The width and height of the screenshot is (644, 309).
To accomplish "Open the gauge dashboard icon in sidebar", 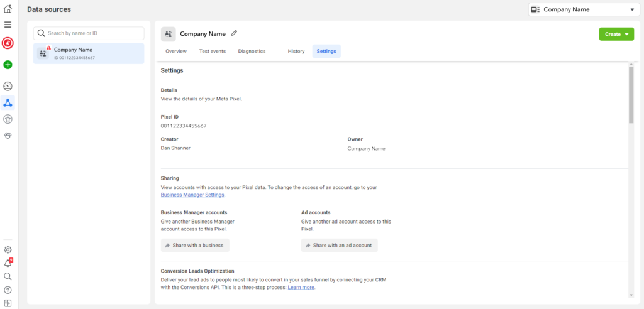I will pos(8,86).
